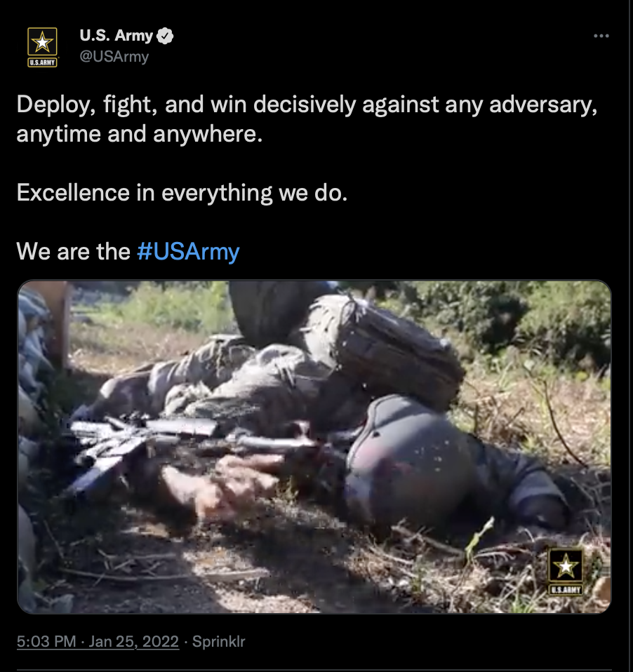The image size is (633, 672).
Task: Click the U.S. Army watermark logo in video
Action: [566, 572]
